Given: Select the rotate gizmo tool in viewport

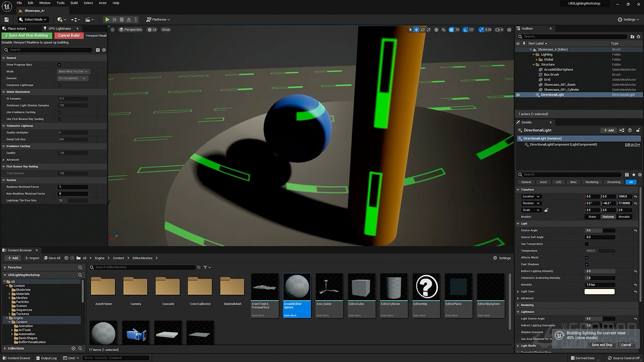Looking at the screenshot, I should (422, 30).
